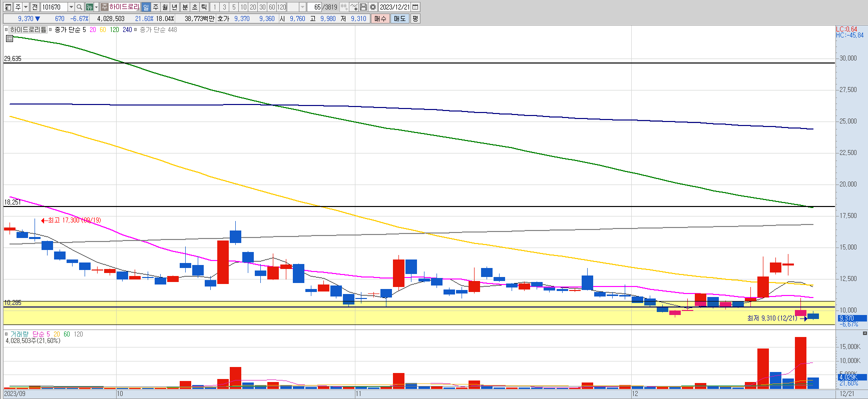This screenshot has width=868, height=399.
Task: Click the save (floppy disk) icon
Action: (363, 7)
